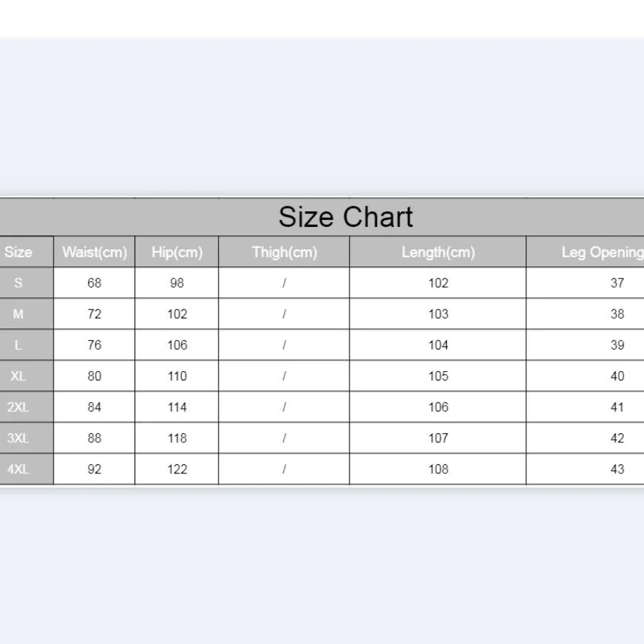Select the Leg Opening column header
The height and width of the screenshot is (644, 644).
point(602,252)
